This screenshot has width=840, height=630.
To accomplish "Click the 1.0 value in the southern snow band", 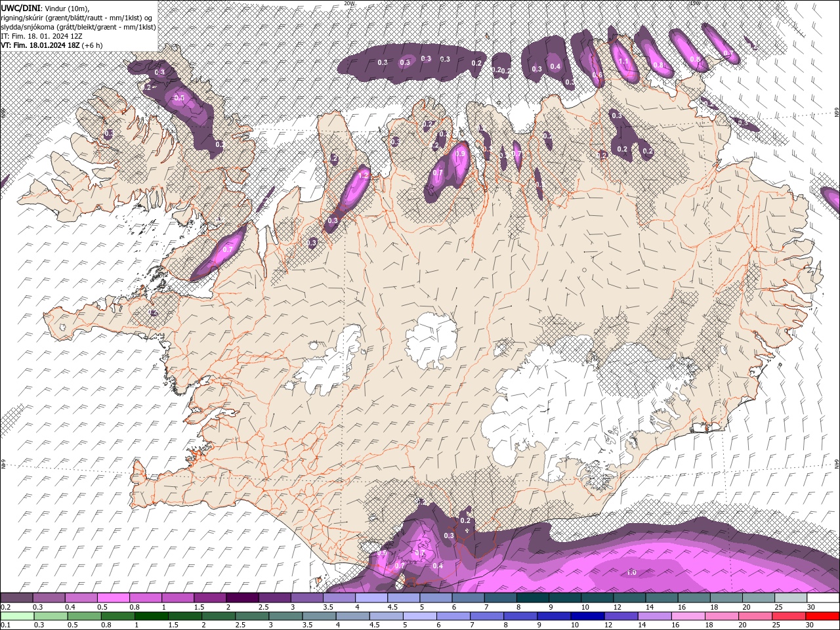I will (631, 572).
